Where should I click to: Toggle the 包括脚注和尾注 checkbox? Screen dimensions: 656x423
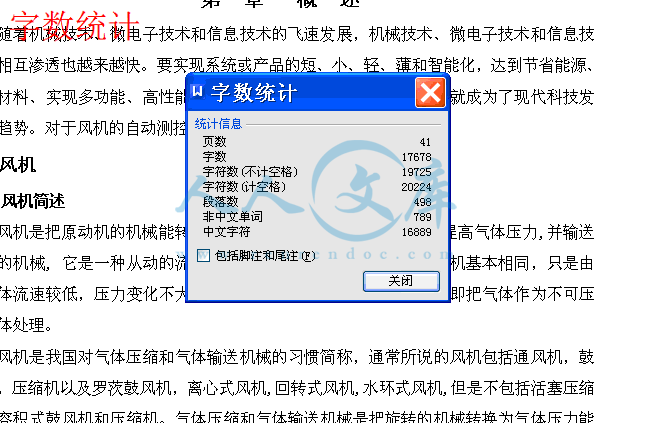[203, 255]
